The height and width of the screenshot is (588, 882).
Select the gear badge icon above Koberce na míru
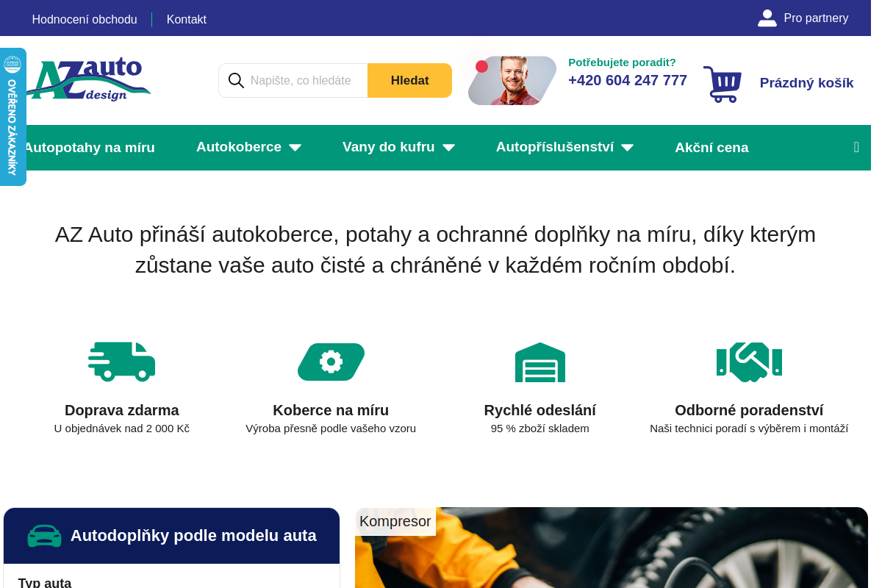tap(331, 361)
